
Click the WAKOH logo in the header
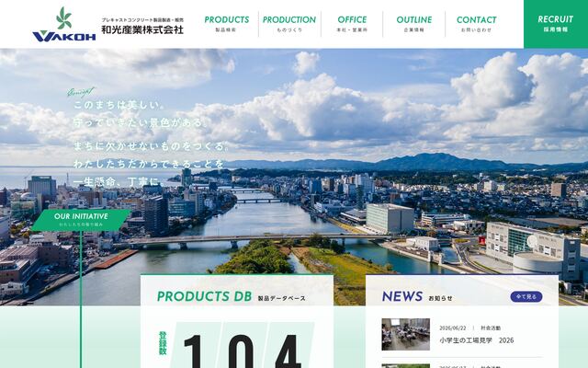[x=64, y=24]
